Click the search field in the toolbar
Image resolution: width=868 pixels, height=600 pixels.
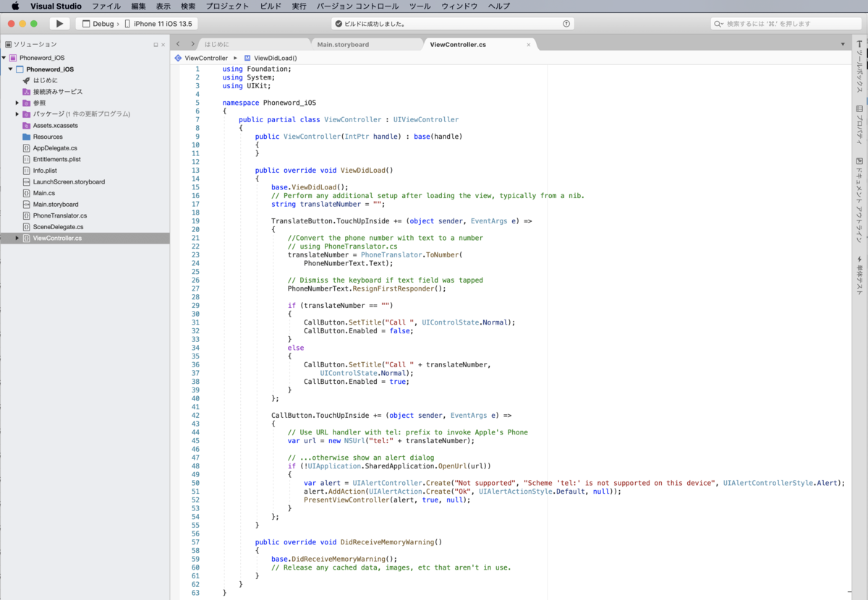786,24
